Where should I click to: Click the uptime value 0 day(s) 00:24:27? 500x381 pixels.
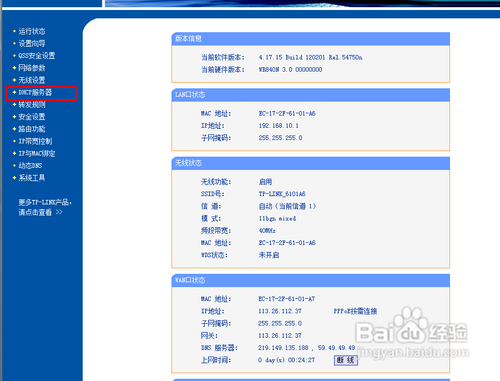pos(286,360)
